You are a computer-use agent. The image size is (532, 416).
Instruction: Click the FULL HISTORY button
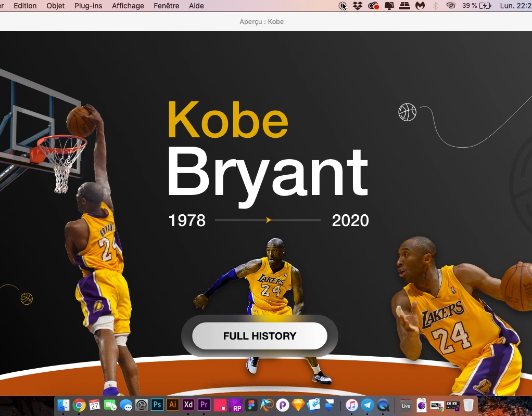coord(260,335)
